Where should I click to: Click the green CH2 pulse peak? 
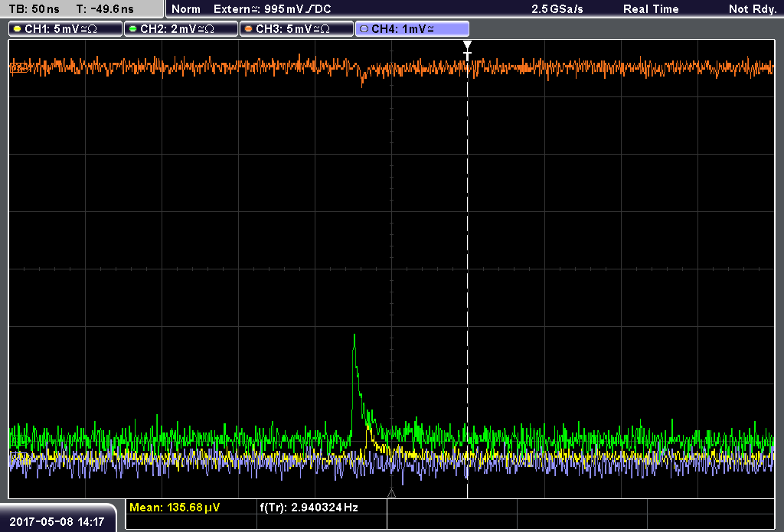pos(354,336)
